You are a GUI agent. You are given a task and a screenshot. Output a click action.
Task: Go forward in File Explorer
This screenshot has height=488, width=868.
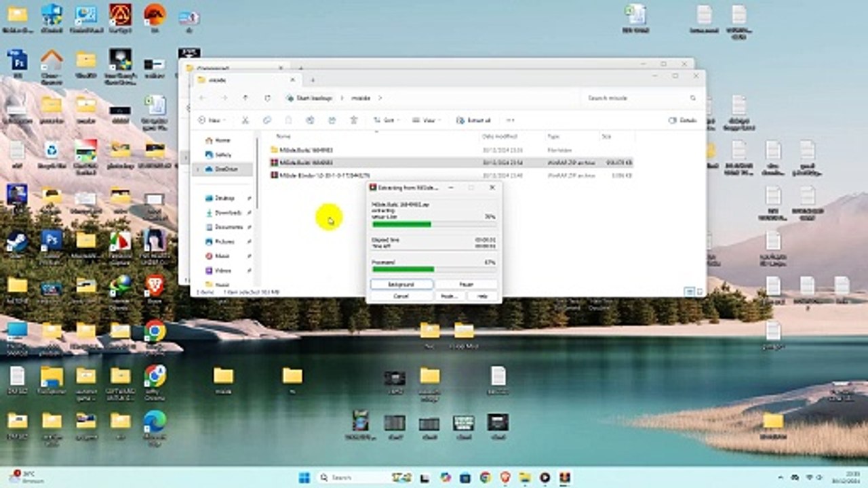(224, 98)
